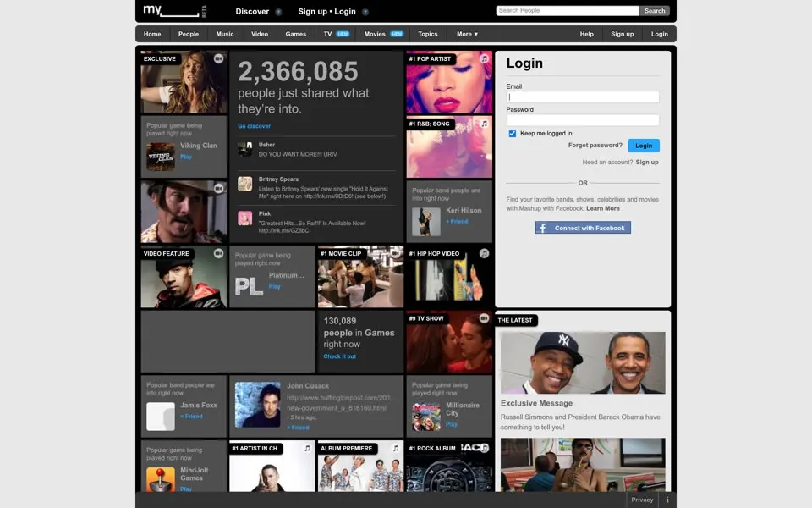Click Keri Hilson thumbnail
Viewport: 812px width, 508px height.
coord(426,222)
